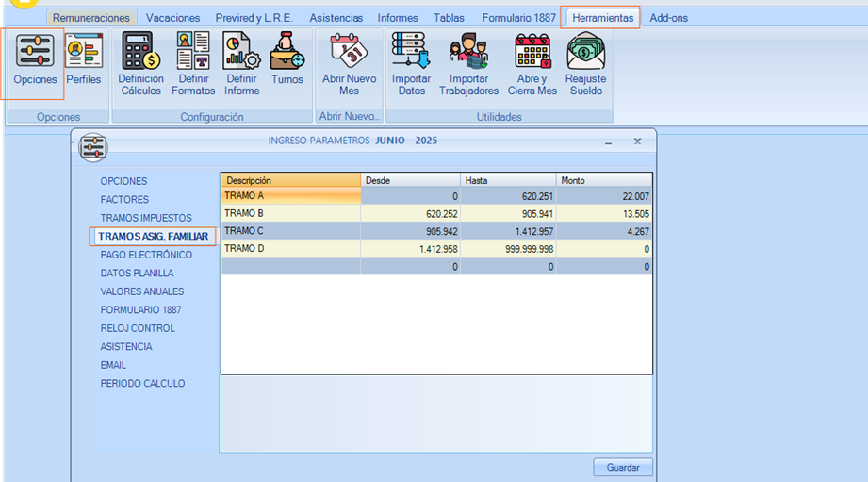This screenshot has width=868, height=482.
Task: Choose VALORES ANUALES from the list
Action: click(x=142, y=291)
